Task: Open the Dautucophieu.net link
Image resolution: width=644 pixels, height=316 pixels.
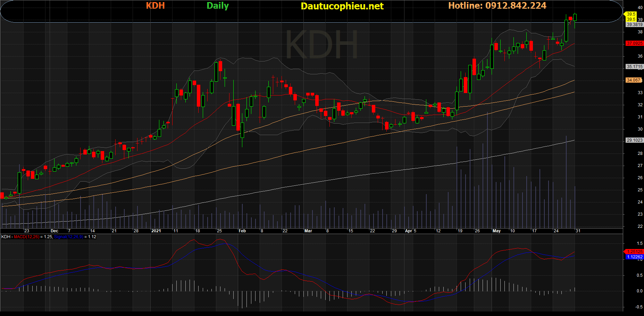Action: tap(342, 6)
